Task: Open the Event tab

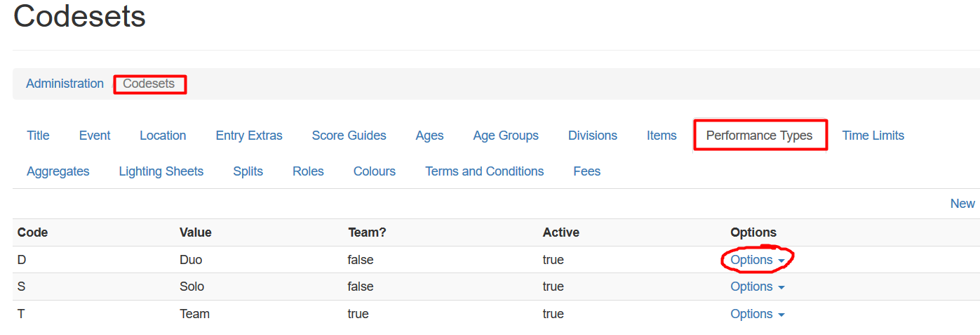Action: [x=95, y=136]
